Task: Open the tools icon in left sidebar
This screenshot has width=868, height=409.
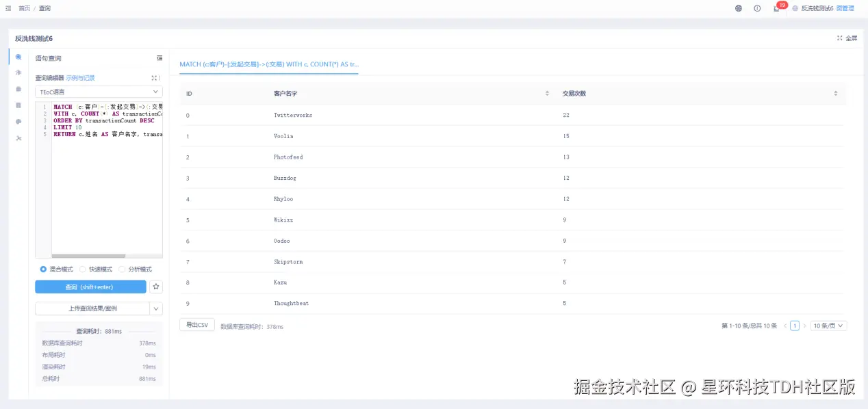Action: click(18, 138)
